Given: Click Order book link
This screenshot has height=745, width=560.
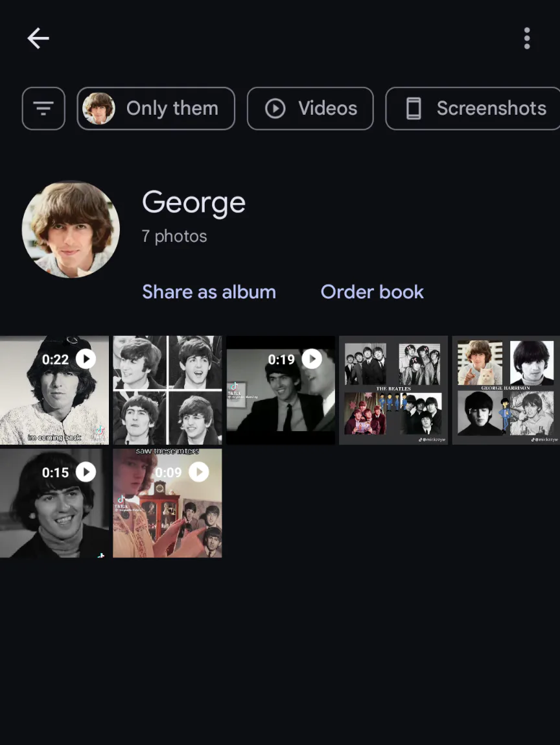Looking at the screenshot, I should pos(372,292).
